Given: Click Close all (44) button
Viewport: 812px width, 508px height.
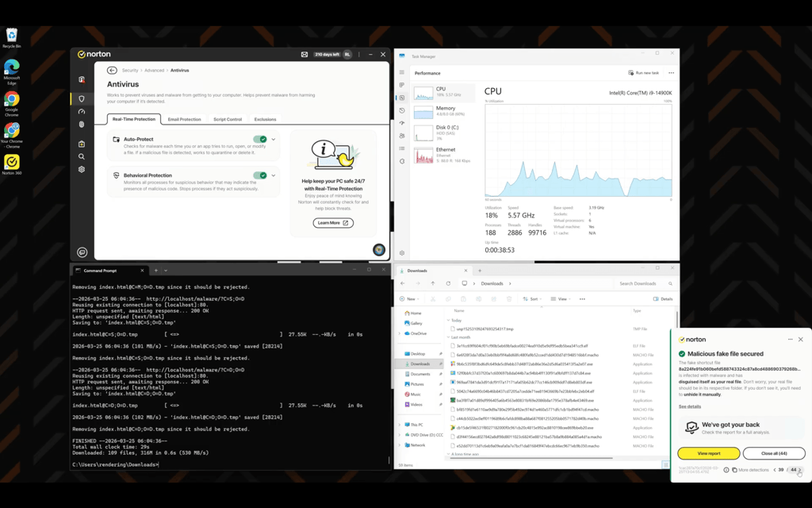Looking at the screenshot, I should tap(774, 453).
